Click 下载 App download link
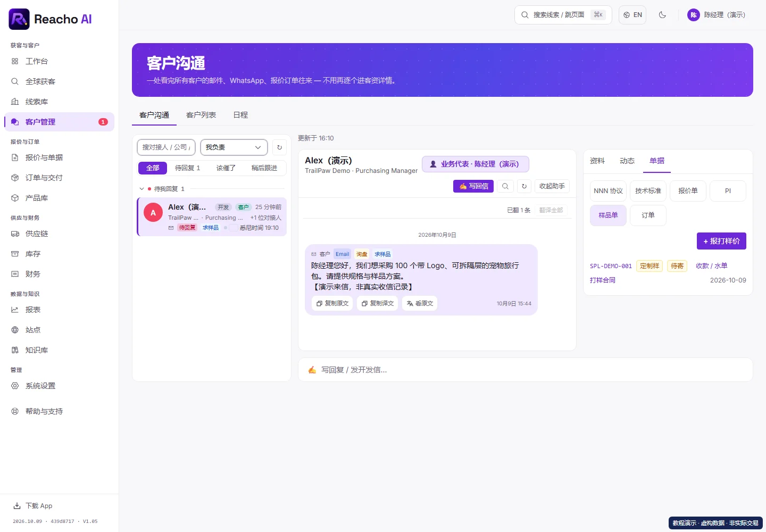This screenshot has height=532, width=766. pos(33,506)
